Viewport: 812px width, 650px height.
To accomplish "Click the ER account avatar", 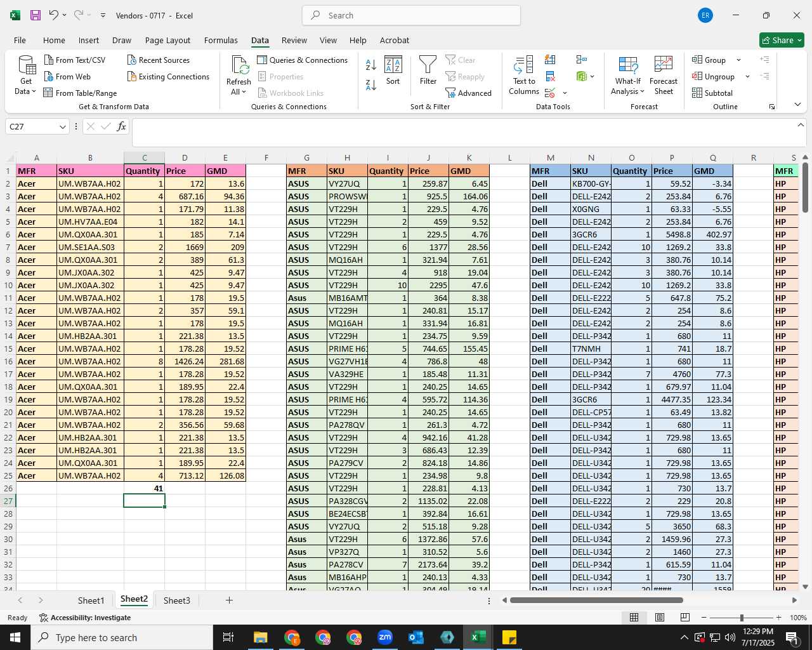I will [x=705, y=15].
